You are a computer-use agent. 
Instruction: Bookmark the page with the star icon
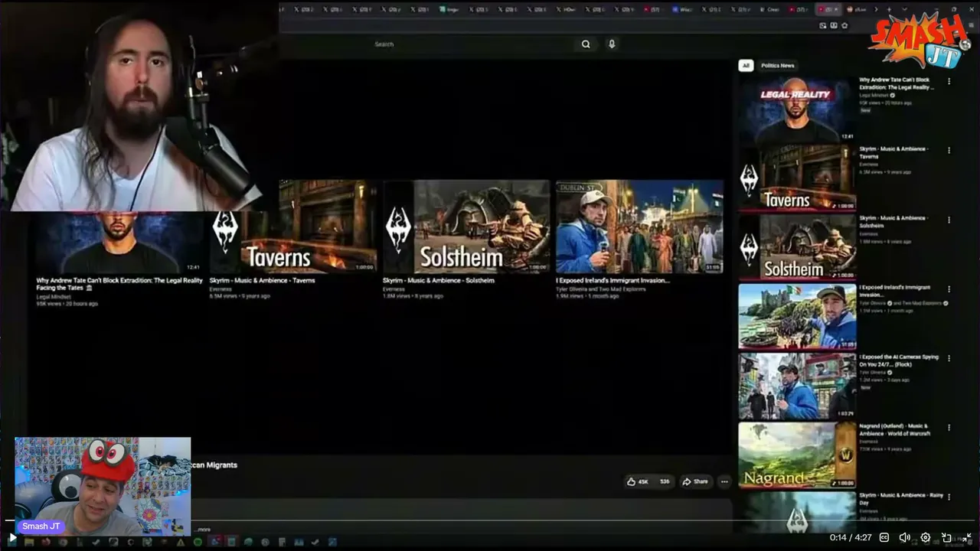(x=844, y=25)
